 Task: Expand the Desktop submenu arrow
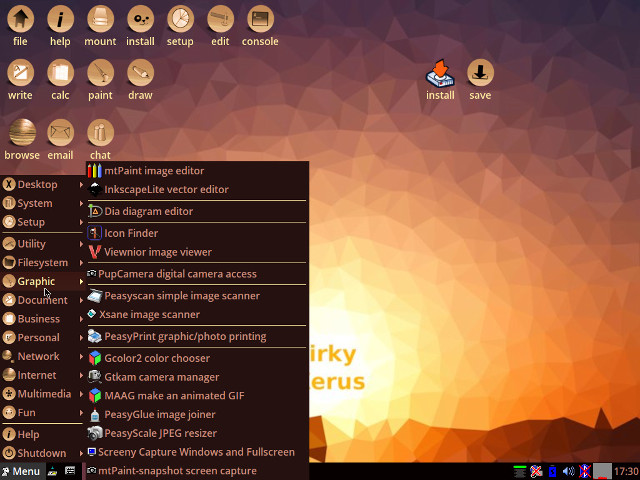(81, 184)
